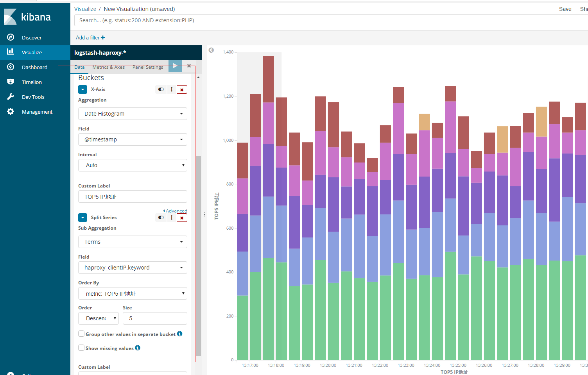
Task: Click the scrollbar up arrow in editor
Action: [198, 77]
